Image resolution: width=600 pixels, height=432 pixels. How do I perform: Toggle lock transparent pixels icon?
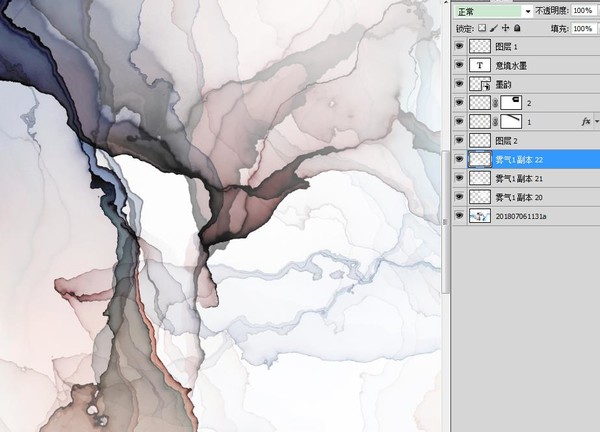pyautogui.click(x=482, y=28)
